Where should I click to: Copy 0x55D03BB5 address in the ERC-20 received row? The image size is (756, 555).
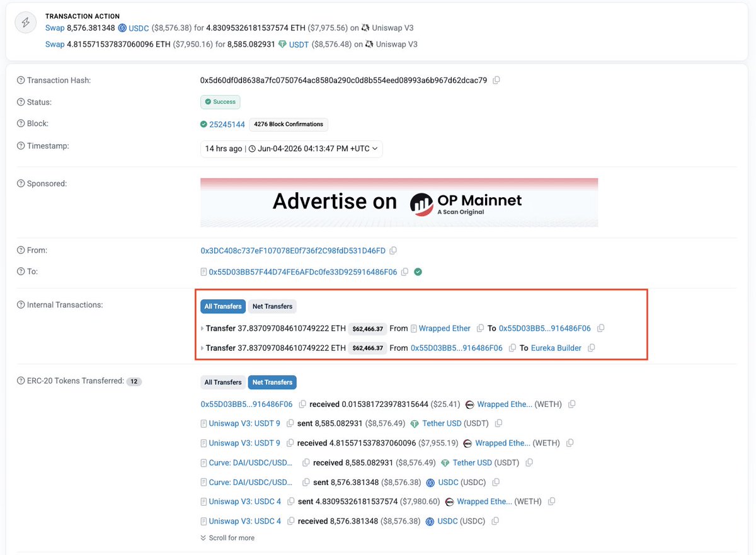tap(303, 404)
